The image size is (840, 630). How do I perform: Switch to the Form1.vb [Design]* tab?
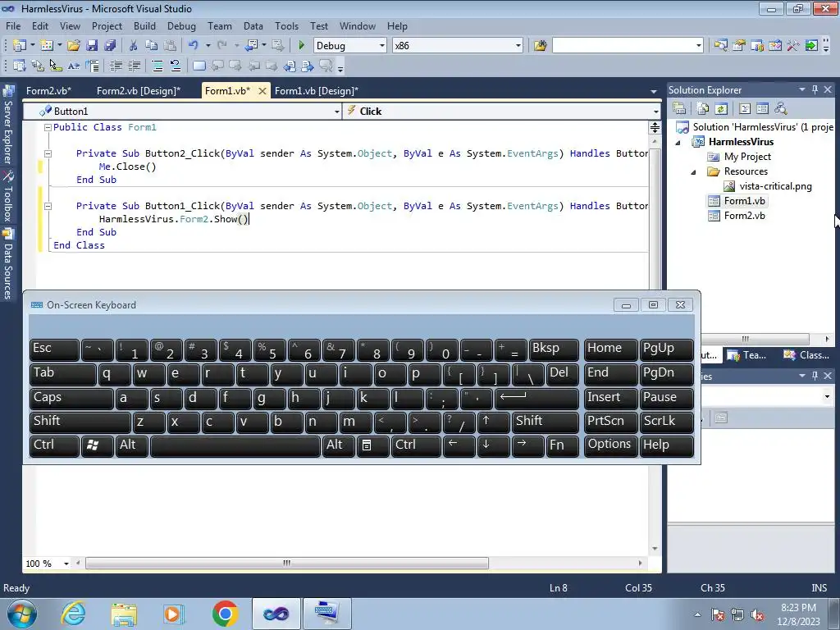coord(317,90)
